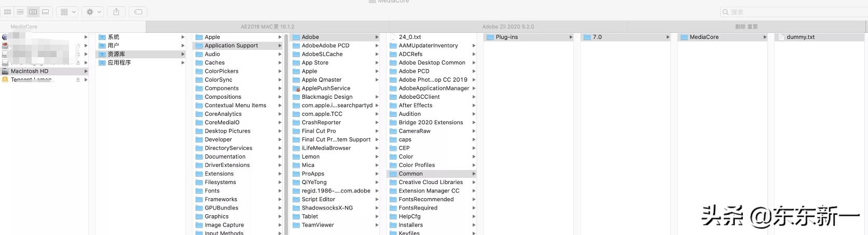The height and width of the screenshot is (235, 868).
Task: Select Macintosh HD volume
Action: click(x=30, y=71)
